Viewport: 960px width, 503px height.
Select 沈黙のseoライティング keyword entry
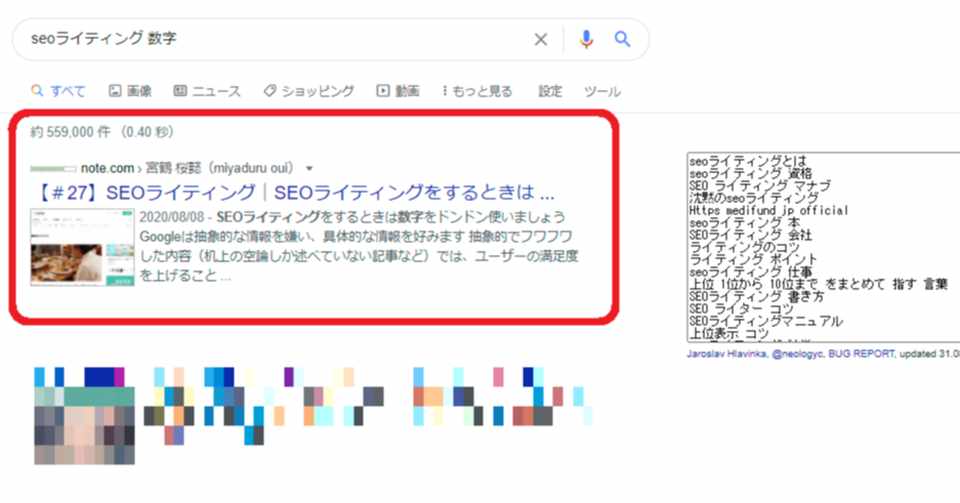click(754, 198)
